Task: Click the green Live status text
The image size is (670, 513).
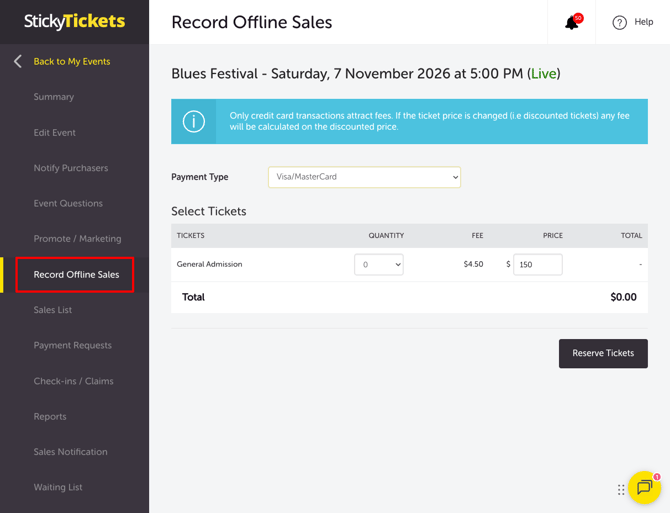Action: pos(544,73)
